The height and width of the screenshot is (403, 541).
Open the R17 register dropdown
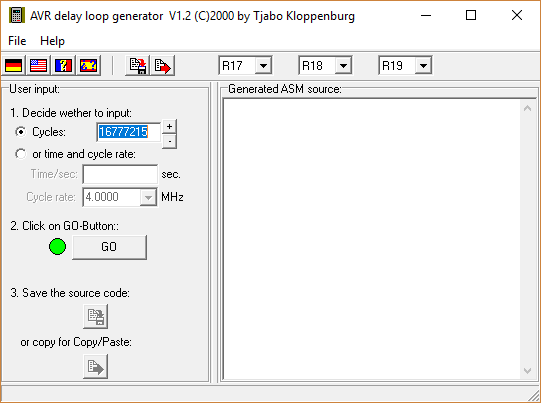[264, 65]
